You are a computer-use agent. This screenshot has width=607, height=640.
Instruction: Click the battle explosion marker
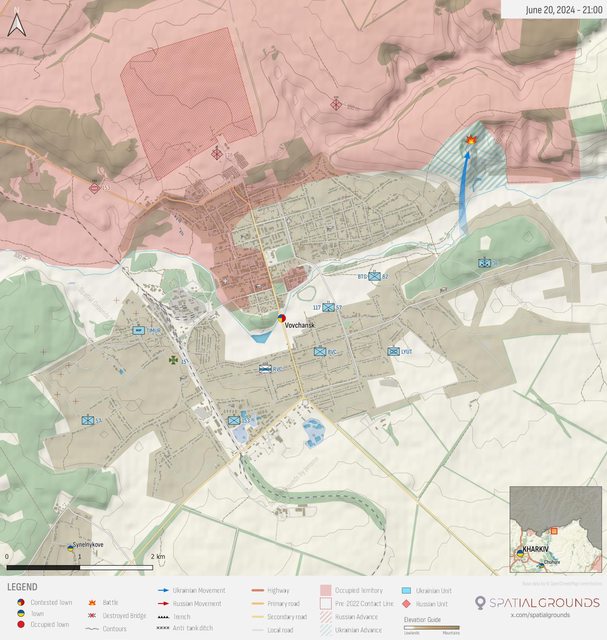coord(469,142)
